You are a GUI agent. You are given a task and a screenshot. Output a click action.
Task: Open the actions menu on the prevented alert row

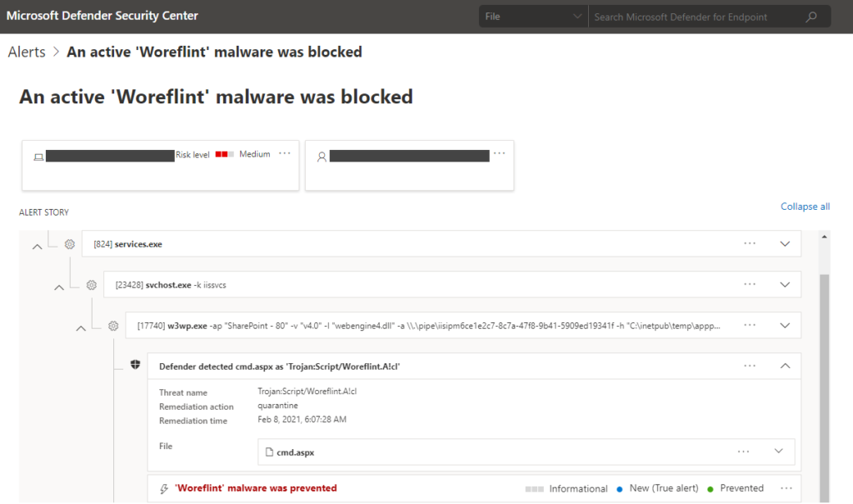point(786,487)
